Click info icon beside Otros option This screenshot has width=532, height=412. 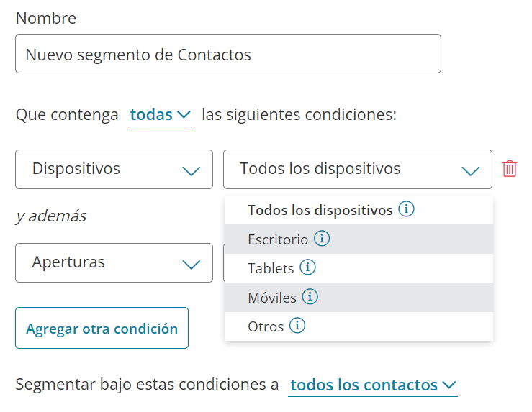pyautogui.click(x=297, y=326)
